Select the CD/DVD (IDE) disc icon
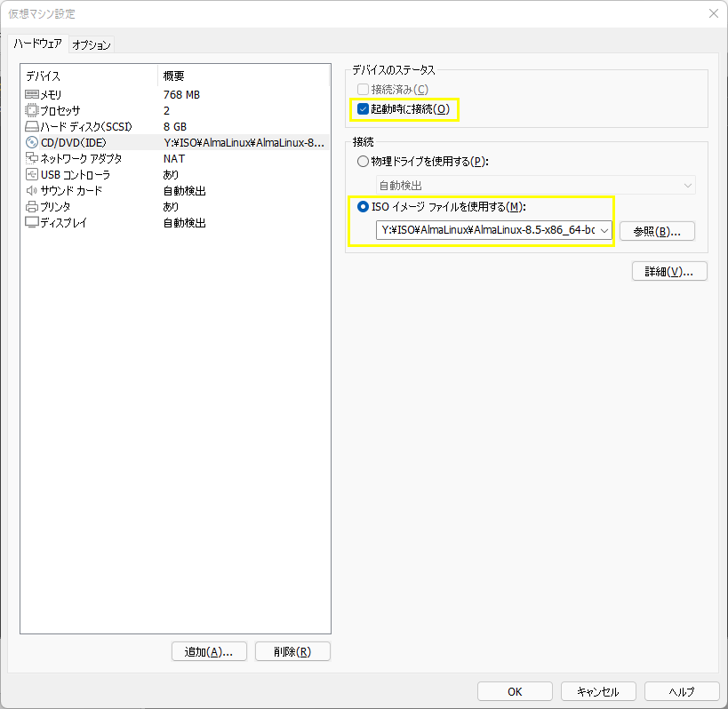728x709 pixels. click(32, 142)
